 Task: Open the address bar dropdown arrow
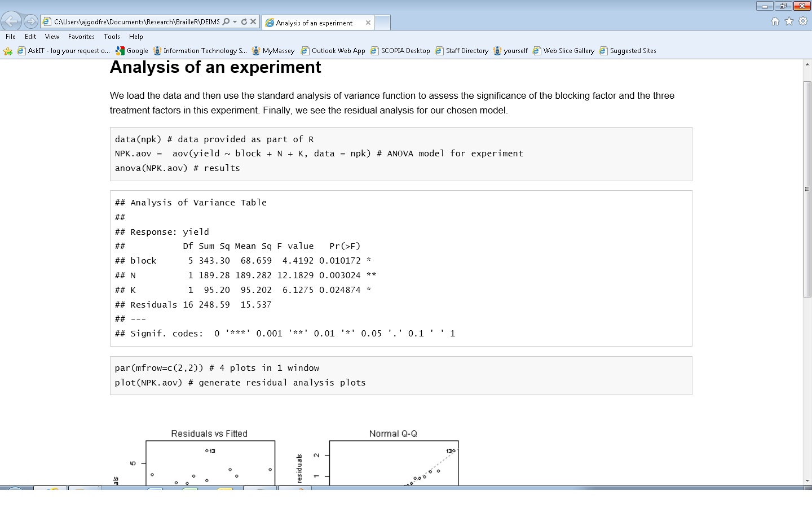235,21
